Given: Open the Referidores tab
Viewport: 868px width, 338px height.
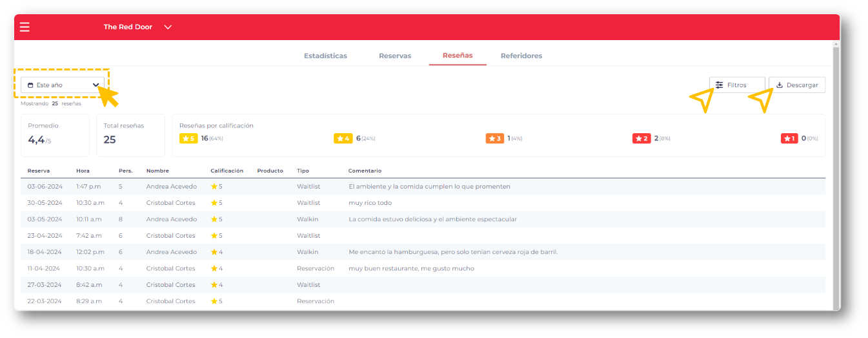Looking at the screenshot, I should [x=521, y=56].
